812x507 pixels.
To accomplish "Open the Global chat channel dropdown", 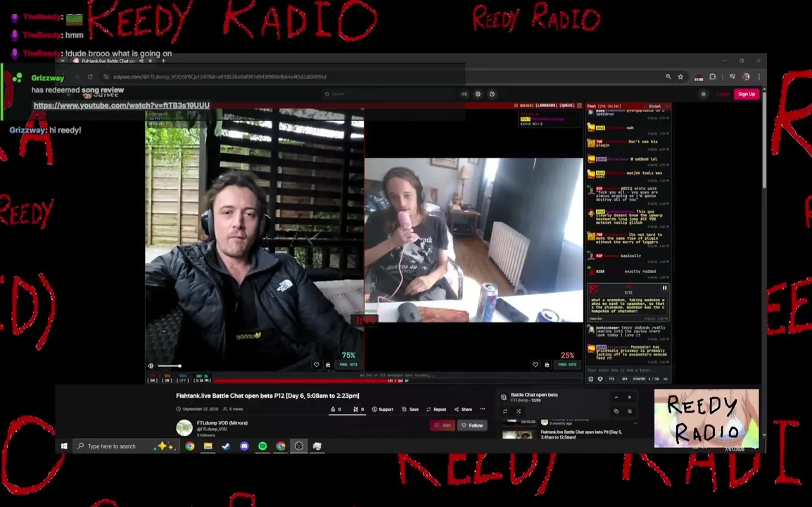I will click(658, 106).
